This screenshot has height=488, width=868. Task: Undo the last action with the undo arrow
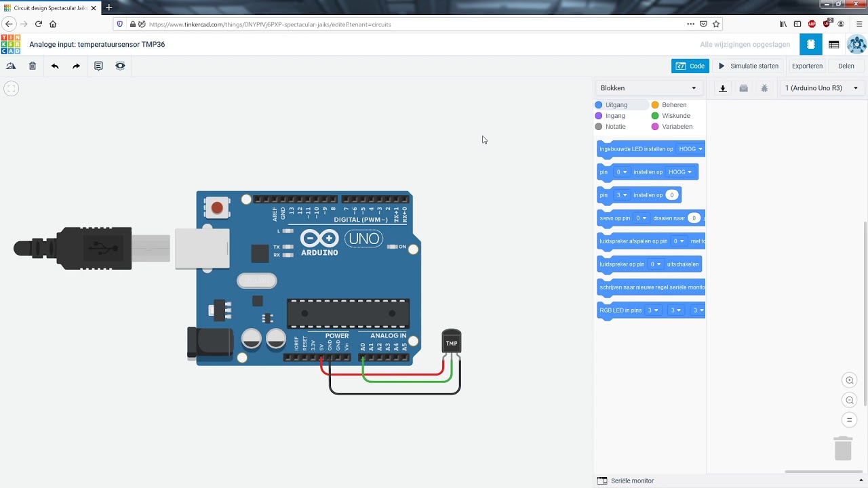[55, 66]
